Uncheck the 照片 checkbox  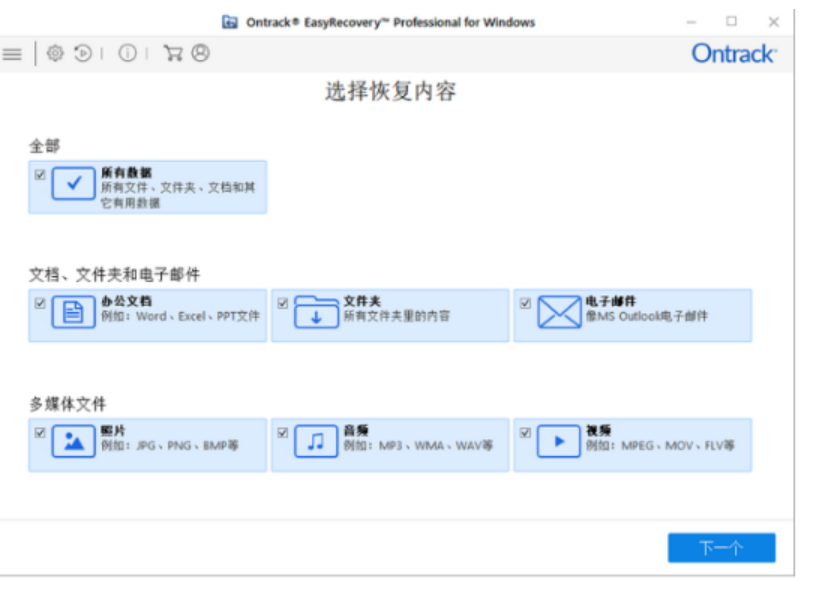(x=40, y=432)
